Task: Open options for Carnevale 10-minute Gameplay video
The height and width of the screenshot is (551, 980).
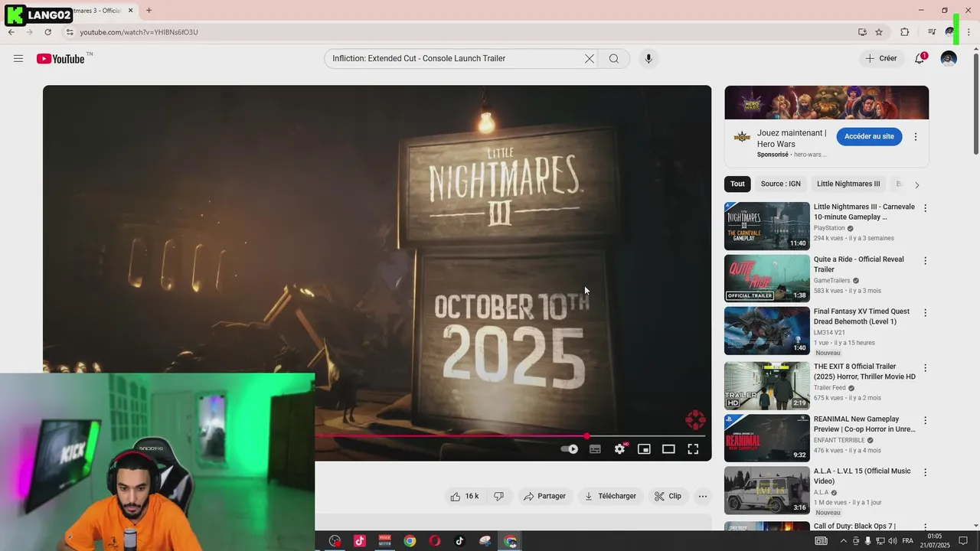Action: pos(925,208)
